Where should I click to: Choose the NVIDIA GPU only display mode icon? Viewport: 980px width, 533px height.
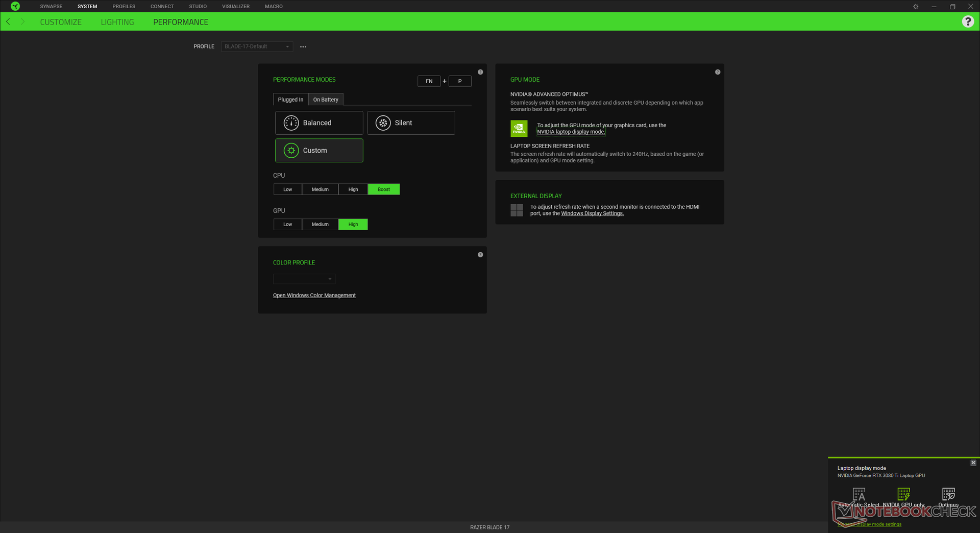point(904,494)
